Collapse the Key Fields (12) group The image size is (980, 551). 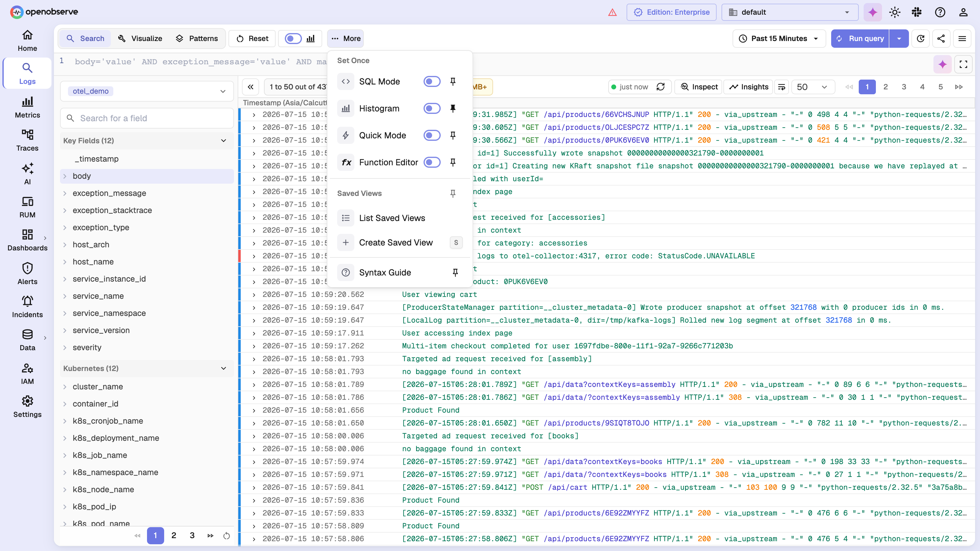(x=147, y=141)
